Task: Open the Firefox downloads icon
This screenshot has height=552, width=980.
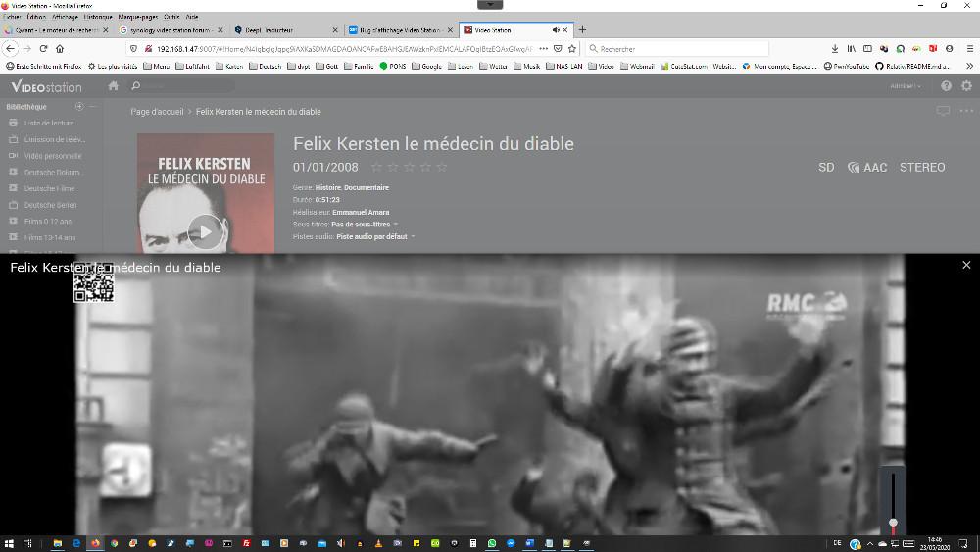Action: point(834,49)
